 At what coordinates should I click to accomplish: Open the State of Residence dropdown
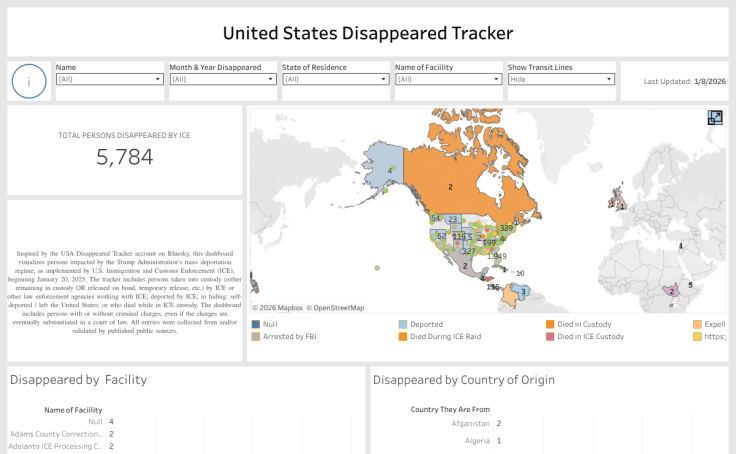335,79
